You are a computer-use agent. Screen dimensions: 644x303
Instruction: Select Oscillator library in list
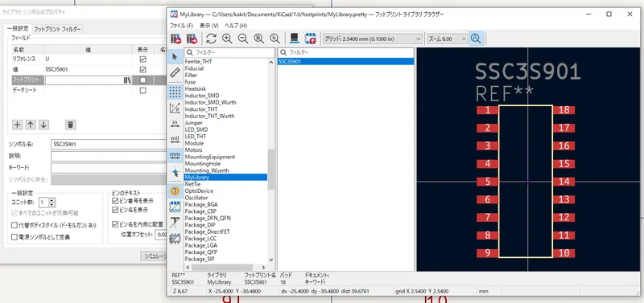tap(196, 198)
